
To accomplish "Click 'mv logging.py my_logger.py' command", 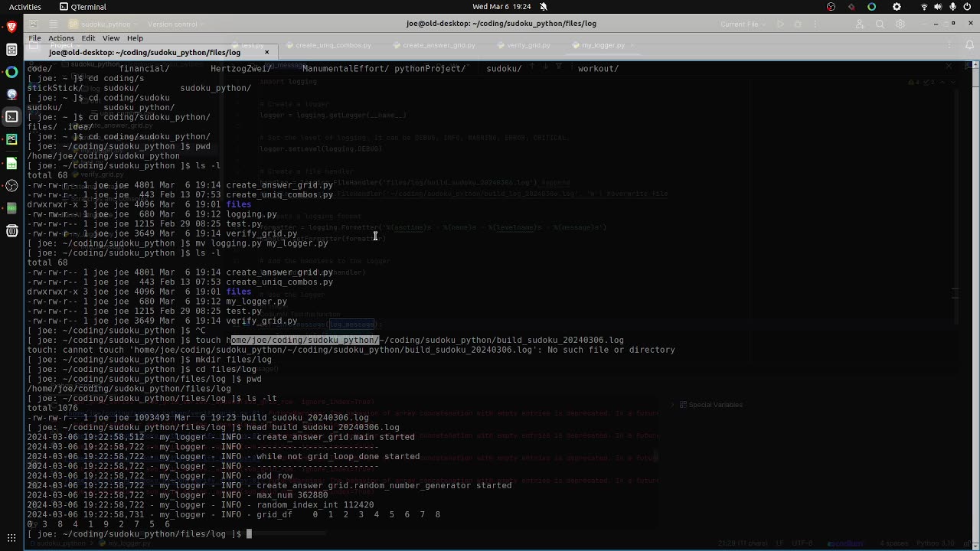I will [x=262, y=243].
